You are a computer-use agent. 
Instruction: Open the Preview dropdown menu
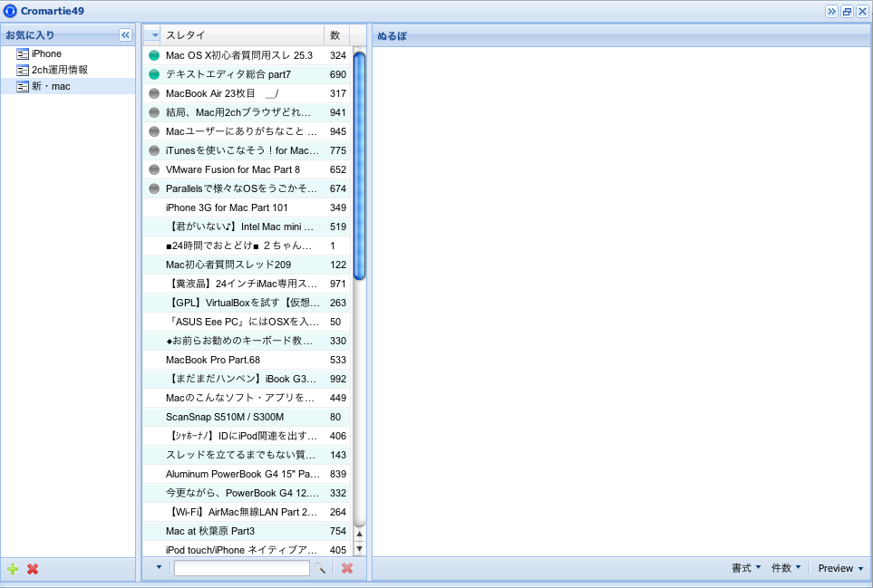click(x=839, y=568)
